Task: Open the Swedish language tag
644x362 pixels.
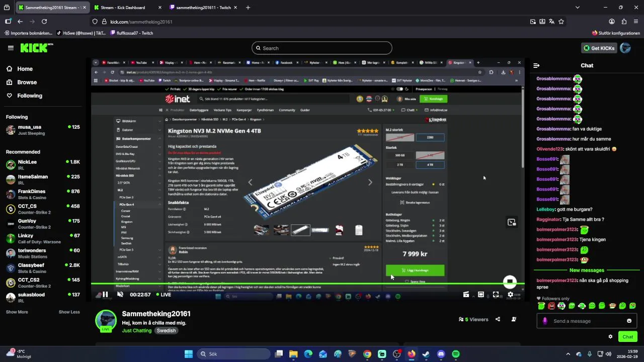Action: pos(166,331)
